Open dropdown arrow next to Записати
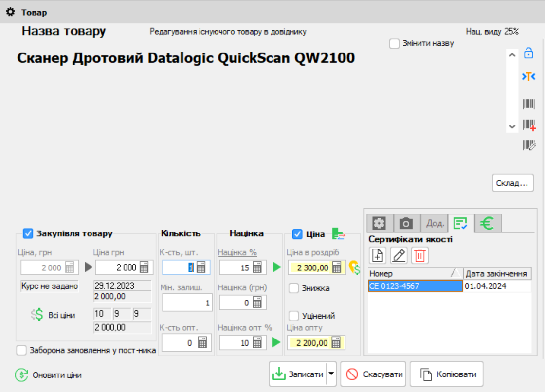Screen dimensions: 545x392 pyautogui.click(x=331, y=374)
